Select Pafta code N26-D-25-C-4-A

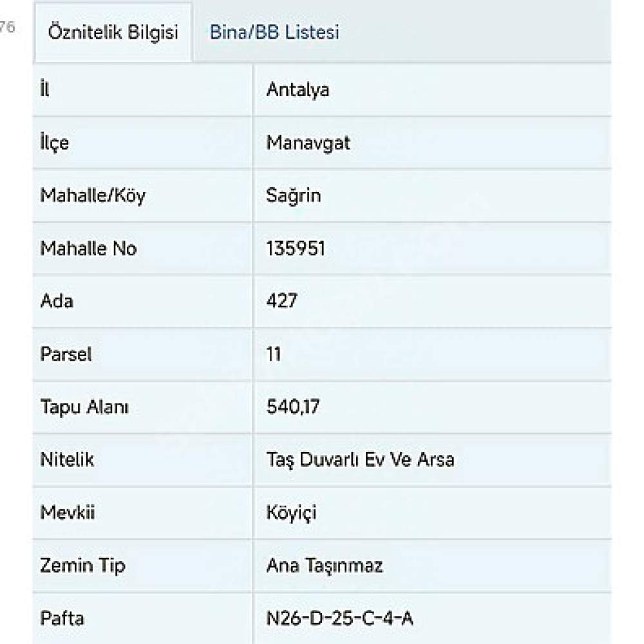click(x=339, y=618)
